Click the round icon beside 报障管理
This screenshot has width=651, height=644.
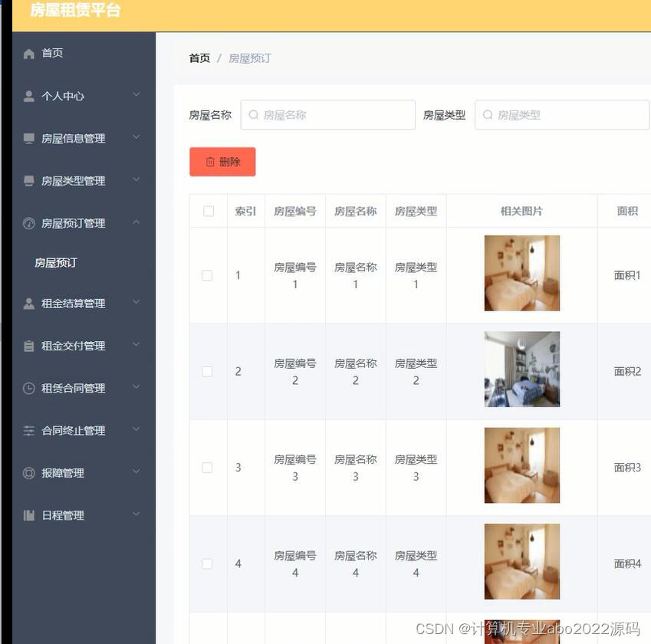(28, 473)
